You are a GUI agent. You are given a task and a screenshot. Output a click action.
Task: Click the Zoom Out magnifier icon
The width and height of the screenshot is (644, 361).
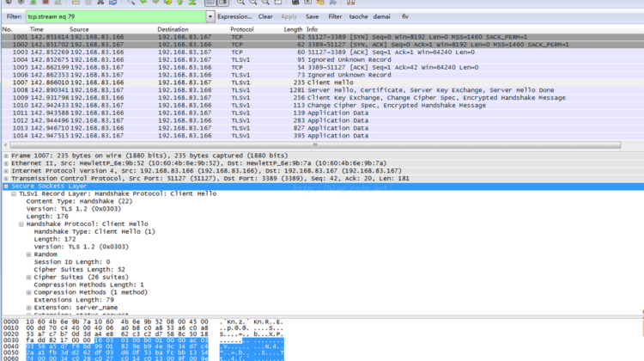click(x=253, y=2)
